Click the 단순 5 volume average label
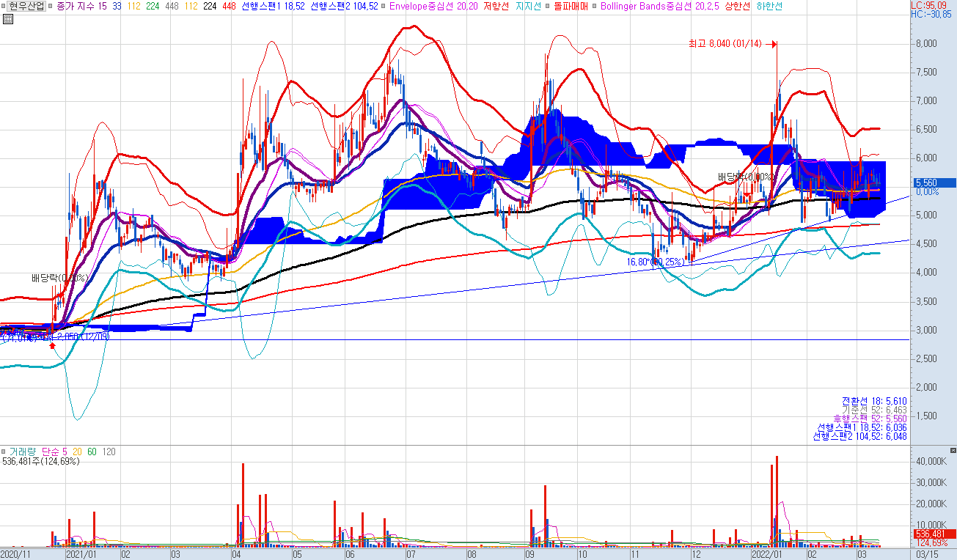Screen dimensions: 957x560 point(54,452)
